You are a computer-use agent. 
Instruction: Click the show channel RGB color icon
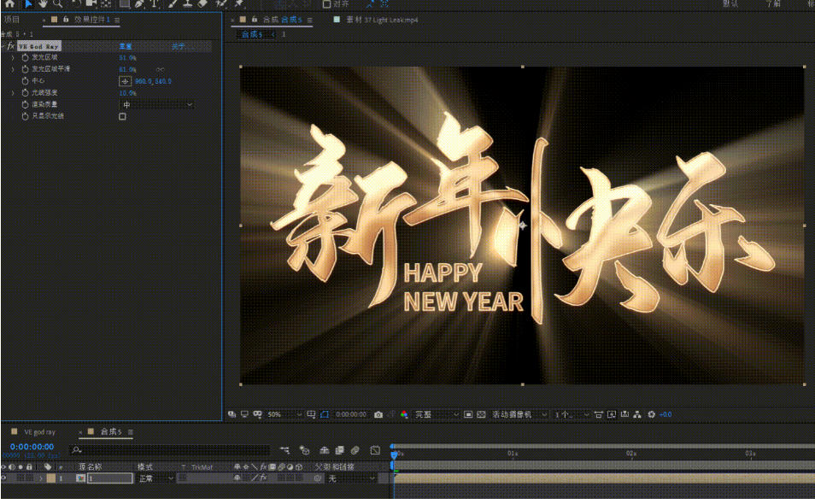pyautogui.click(x=404, y=414)
